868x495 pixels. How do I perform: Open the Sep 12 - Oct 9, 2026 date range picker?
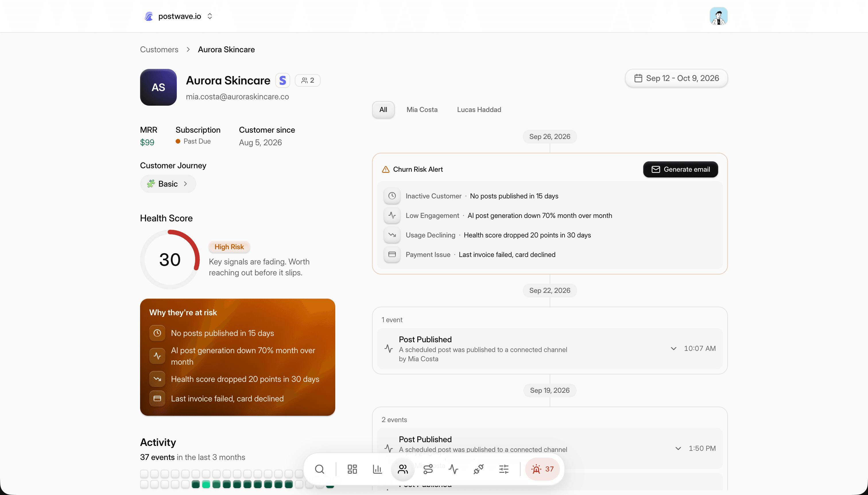676,78
